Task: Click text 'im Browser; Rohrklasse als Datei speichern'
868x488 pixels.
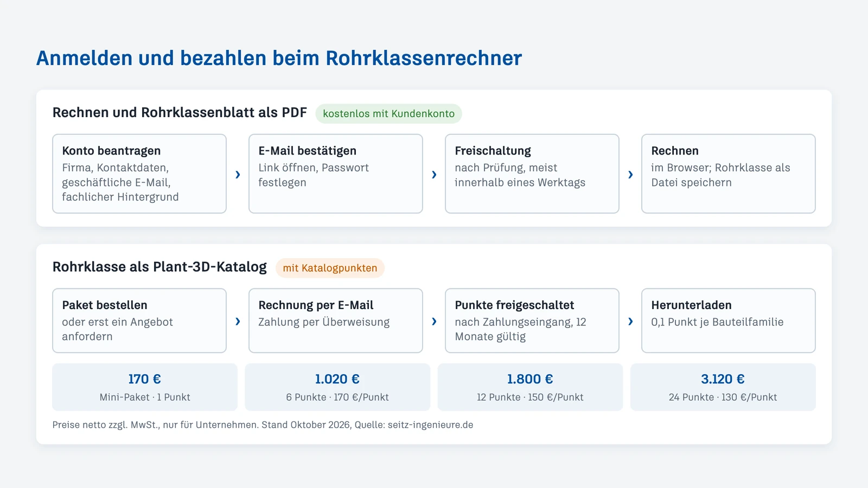Action: tap(720, 175)
